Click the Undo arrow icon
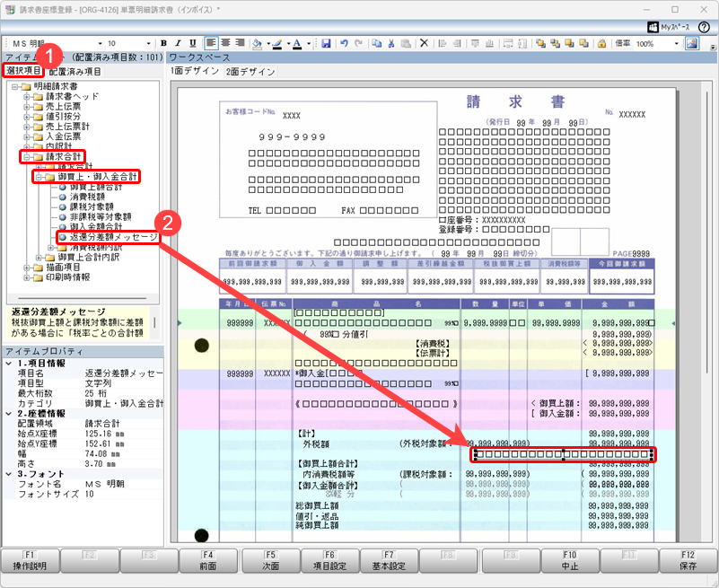 point(344,44)
